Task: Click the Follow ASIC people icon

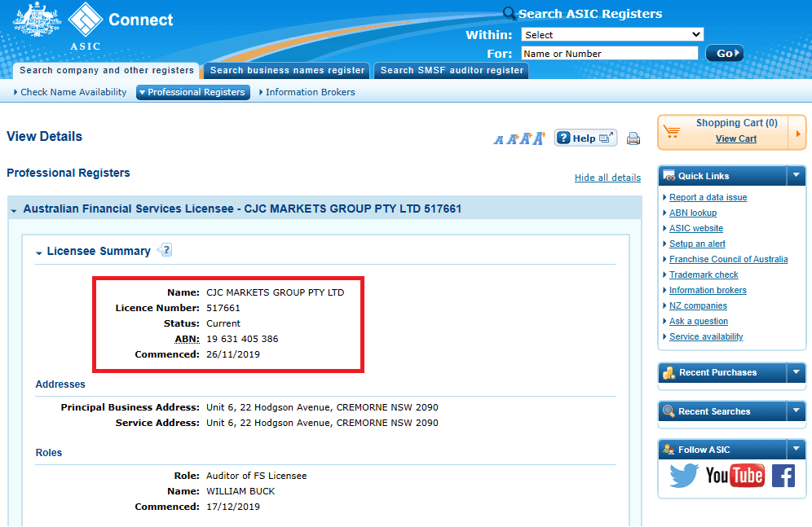Action: [x=669, y=450]
